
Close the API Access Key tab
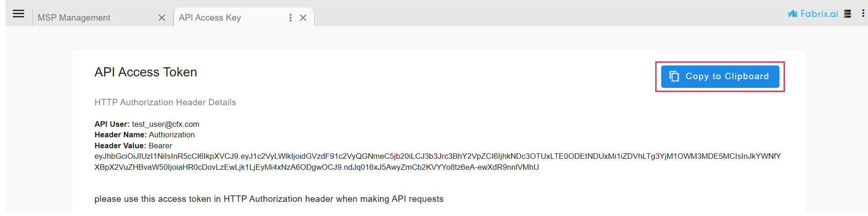coord(303,18)
